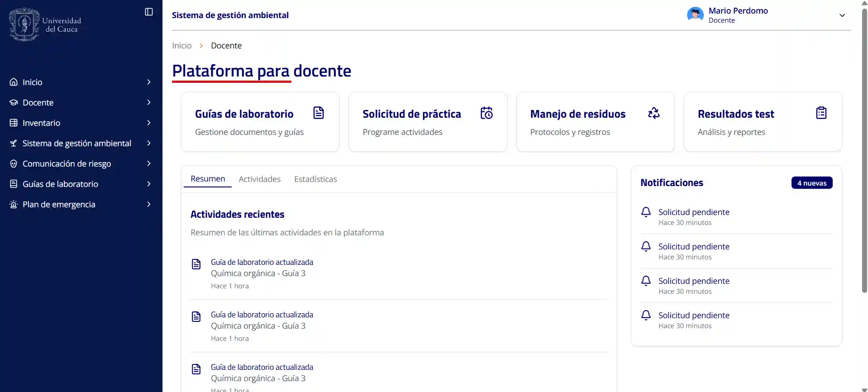Click the calendar-clock icon on Solicitud de práctica card

point(486,113)
